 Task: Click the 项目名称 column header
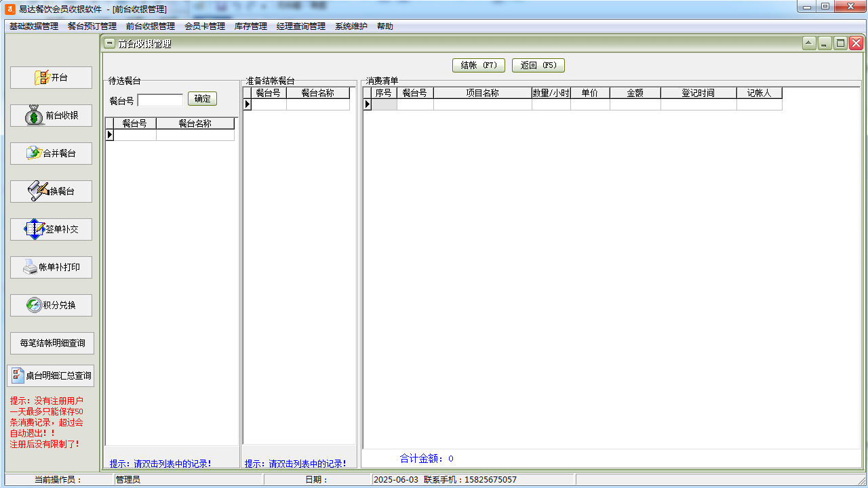(482, 93)
